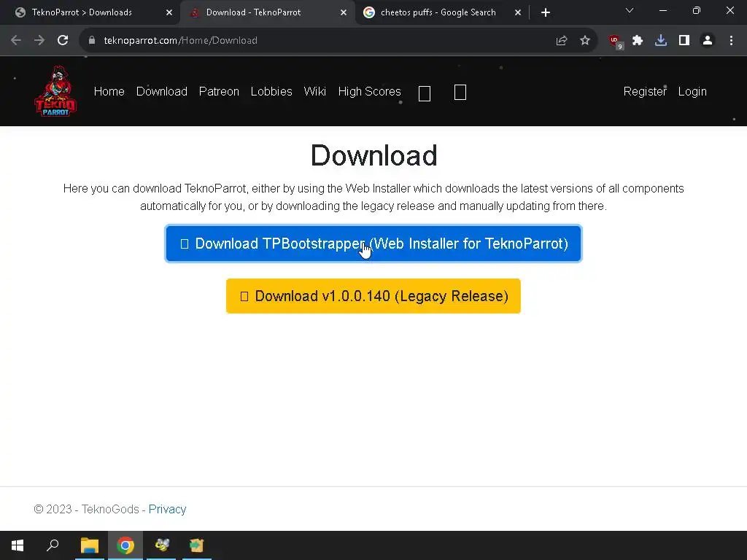747x560 pixels.
Task: Reload the page with the refresh icon
Action: [x=63, y=41]
